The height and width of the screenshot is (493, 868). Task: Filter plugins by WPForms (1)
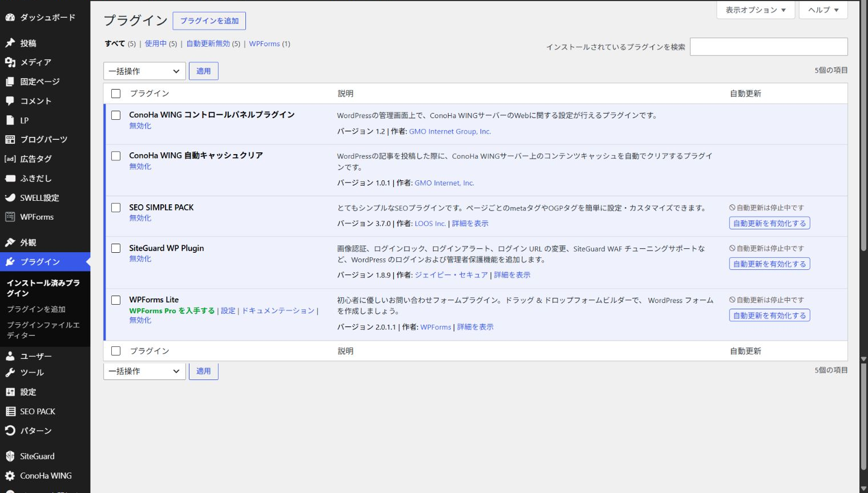click(269, 43)
